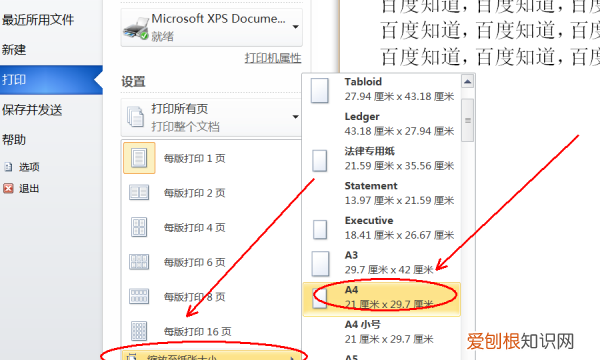Click the Executive paper size icon
600x360 pixels.
point(320,230)
